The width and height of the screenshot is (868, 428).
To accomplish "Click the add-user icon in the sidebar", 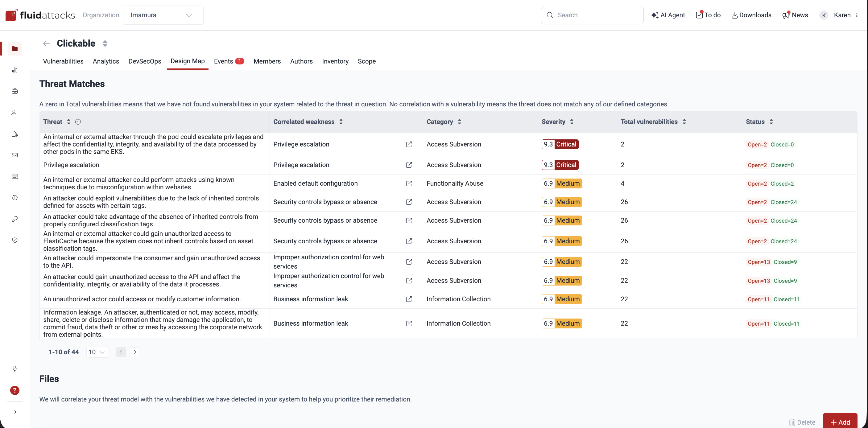I will coord(15,113).
